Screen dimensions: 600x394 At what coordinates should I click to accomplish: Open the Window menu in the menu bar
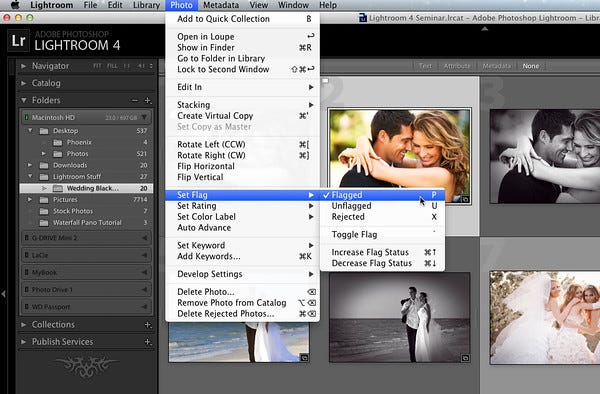293,5
